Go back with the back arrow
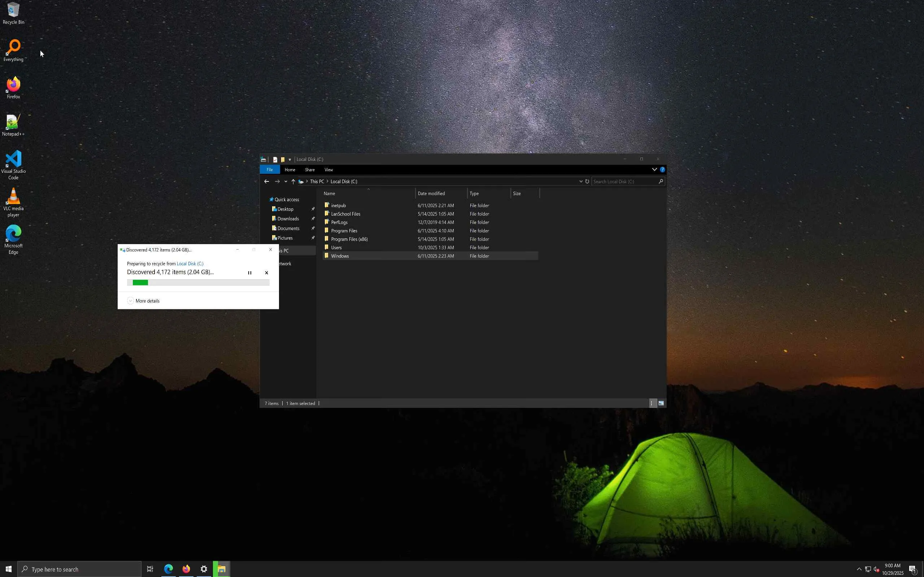The width and height of the screenshot is (924, 577). (x=266, y=182)
